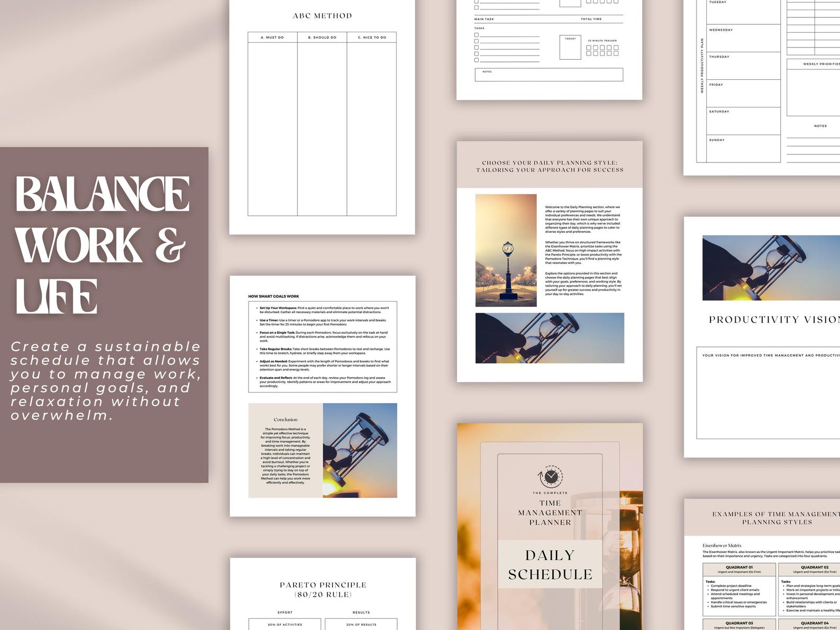Click the 'Conclusion' heading
840x630 pixels.
pyautogui.click(x=286, y=419)
